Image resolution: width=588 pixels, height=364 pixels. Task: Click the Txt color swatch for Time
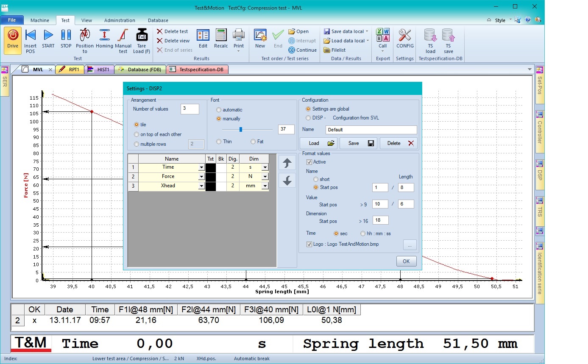(211, 167)
